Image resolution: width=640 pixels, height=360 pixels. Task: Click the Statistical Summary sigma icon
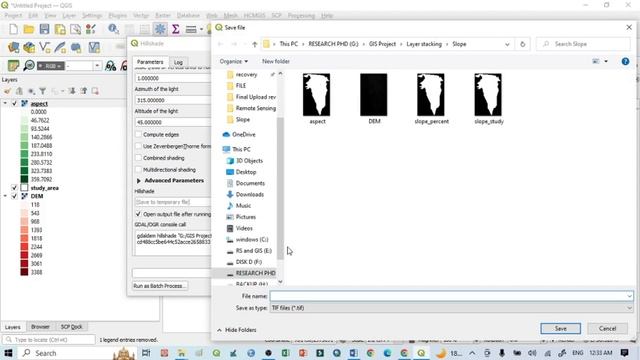click(176, 29)
